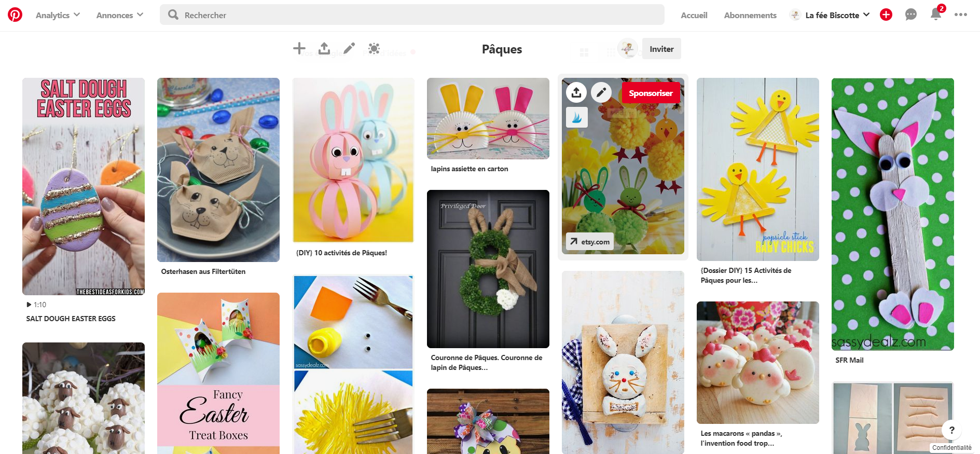Viewport: 980px width, 454px height.
Task: Open the popsicle stick baby chicks pin
Action: click(758, 169)
